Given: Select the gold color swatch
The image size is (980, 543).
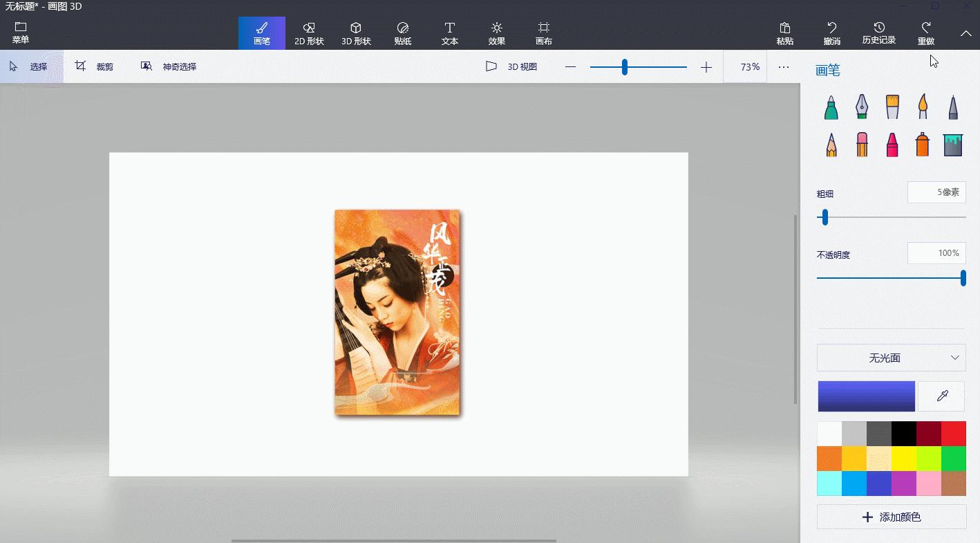Looking at the screenshot, I should click(854, 459).
